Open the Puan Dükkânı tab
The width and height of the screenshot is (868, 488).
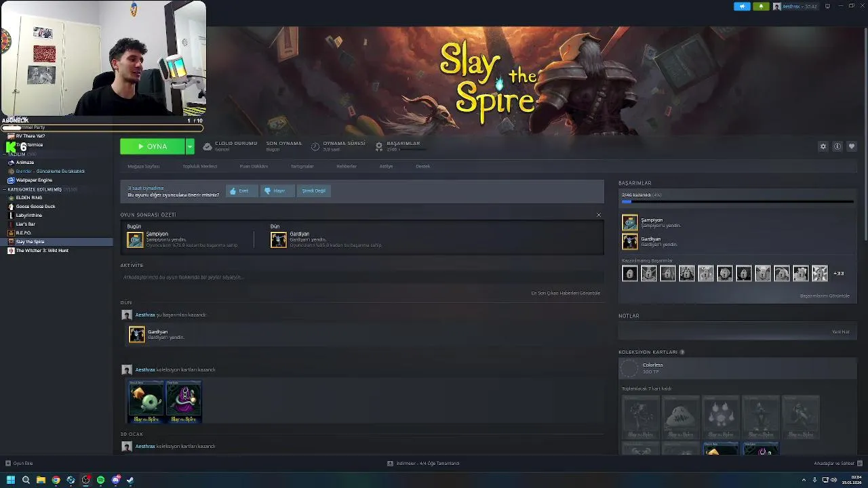click(254, 166)
